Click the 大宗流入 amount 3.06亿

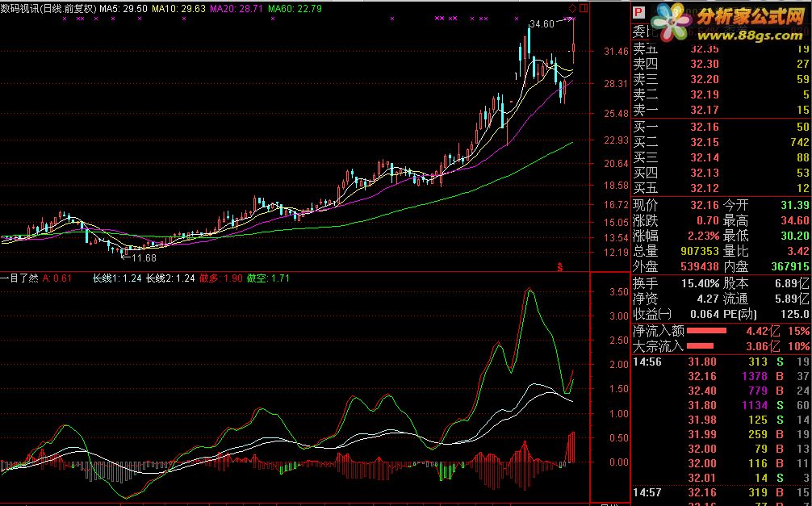(764, 346)
